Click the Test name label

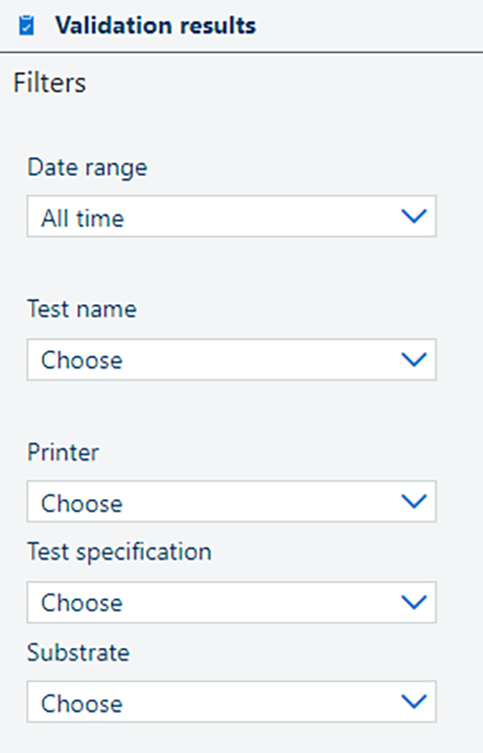tap(82, 308)
